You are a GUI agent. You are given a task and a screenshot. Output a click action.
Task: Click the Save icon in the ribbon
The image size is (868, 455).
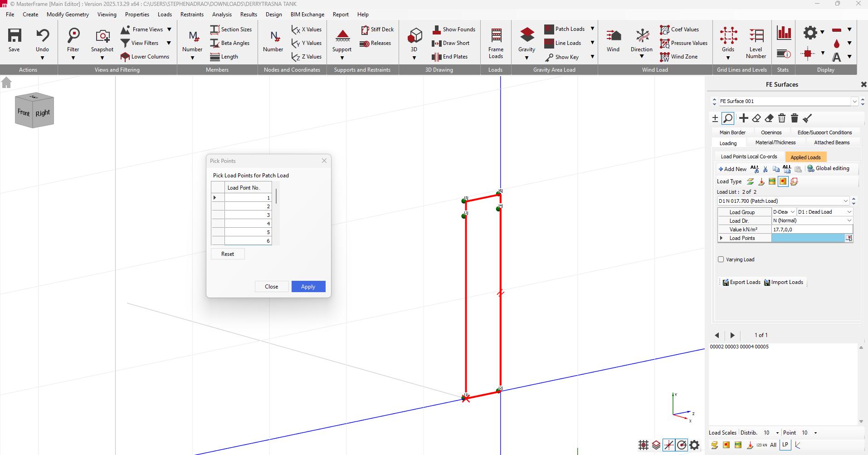click(x=14, y=36)
